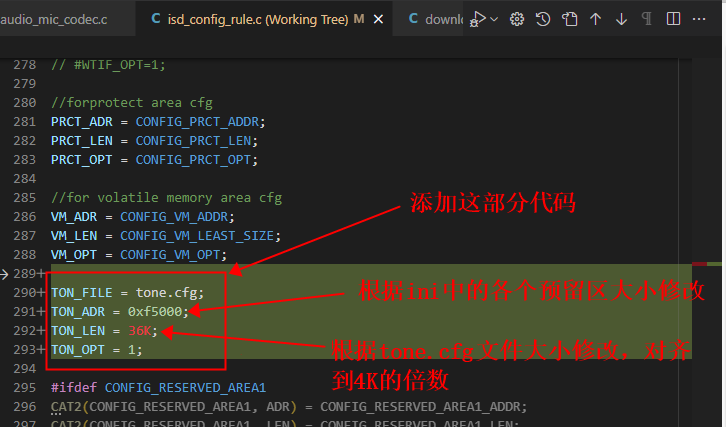Click the 0xf5000 address value
This screenshot has height=427, width=726.
tap(155, 312)
